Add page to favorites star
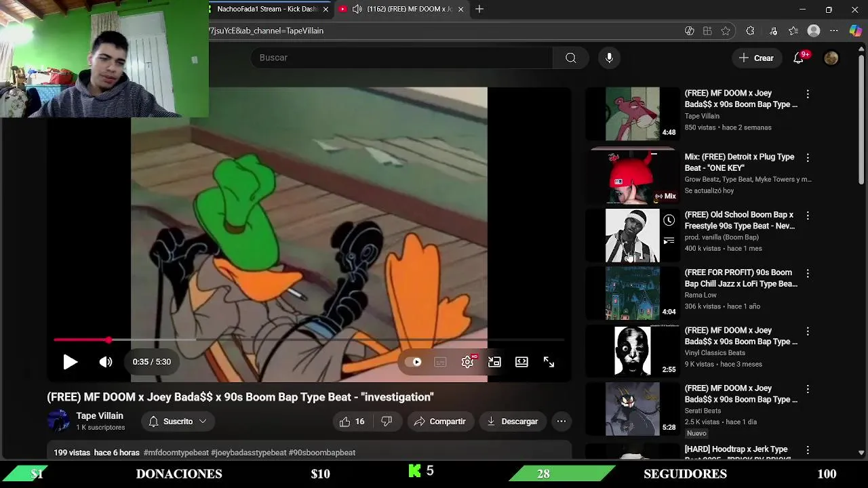Viewport: 868px width, 488px height. pos(726,30)
